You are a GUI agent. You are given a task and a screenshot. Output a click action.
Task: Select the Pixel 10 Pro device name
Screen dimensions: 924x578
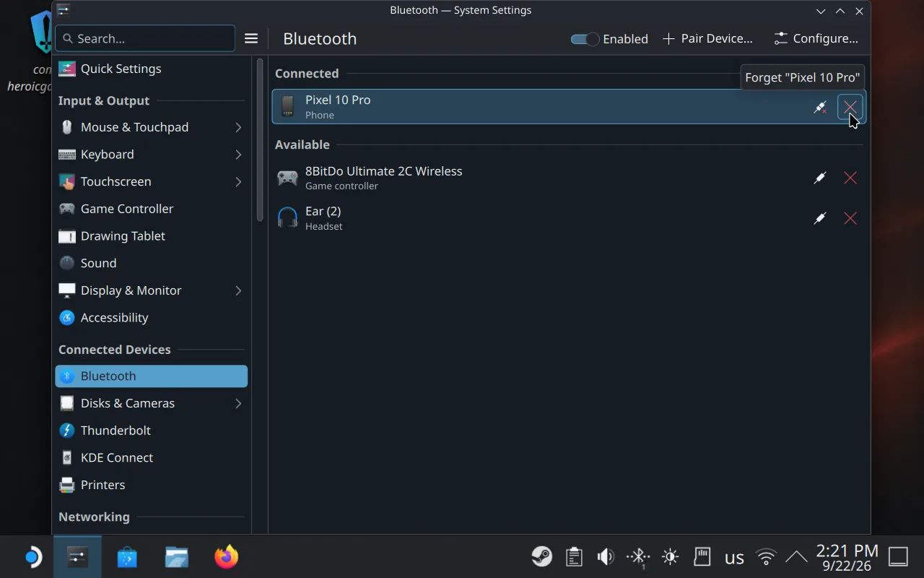pyautogui.click(x=338, y=100)
